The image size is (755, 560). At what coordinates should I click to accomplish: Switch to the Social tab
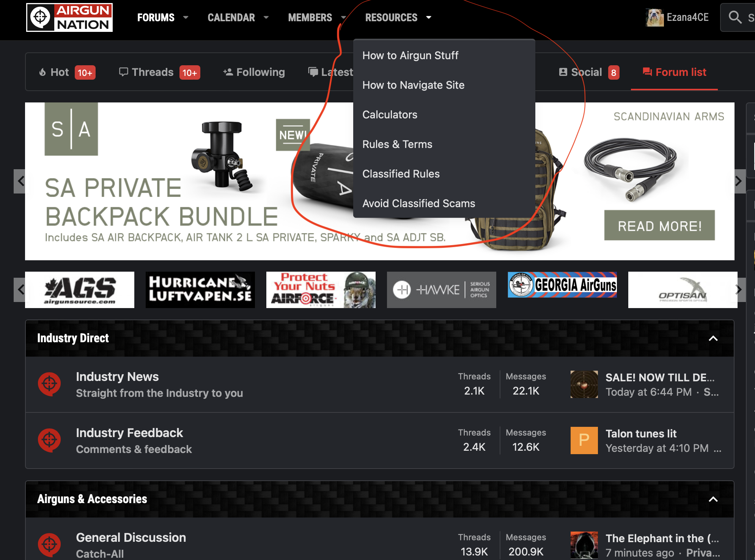(589, 72)
